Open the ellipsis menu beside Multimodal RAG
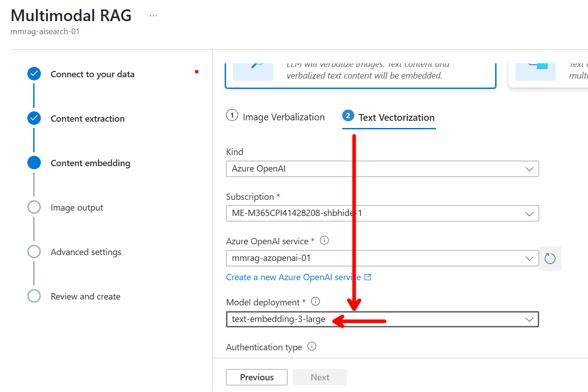The height and width of the screenshot is (392, 588). click(153, 16)
